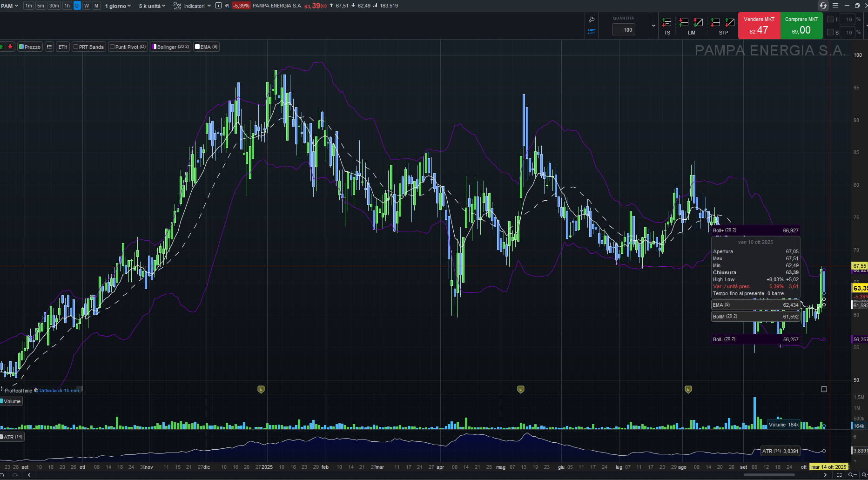The image size is (868, 480).
Task: Open the indicator list icon next to Prezzo
Action: coord(49,47)
